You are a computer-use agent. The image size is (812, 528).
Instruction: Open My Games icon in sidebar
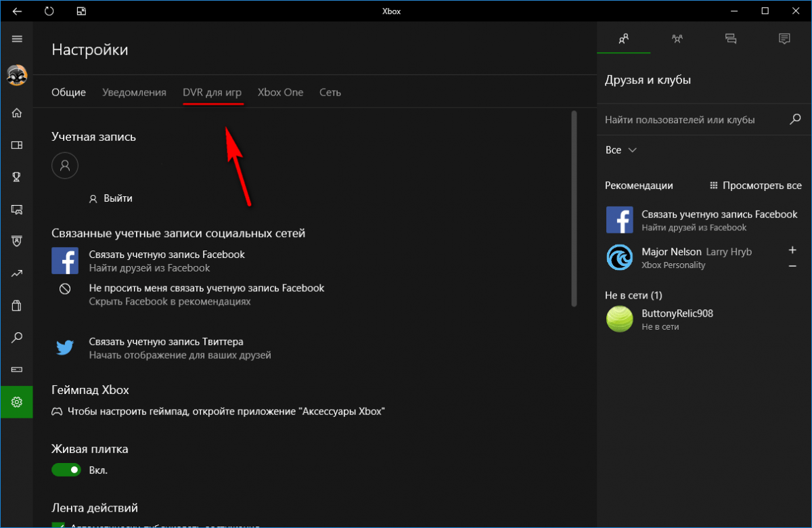point(17,145)
